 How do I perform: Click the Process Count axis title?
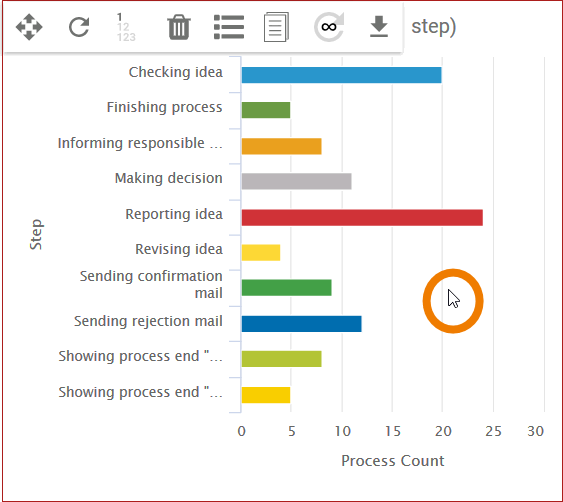pos(393,461)
